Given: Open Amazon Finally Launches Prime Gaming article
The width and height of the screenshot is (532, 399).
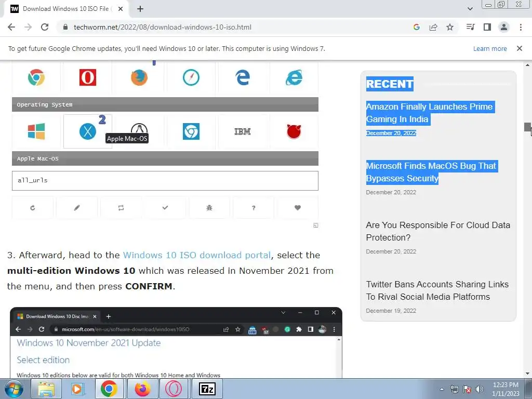Looking at the screenshot, I should tap(430, 113).
